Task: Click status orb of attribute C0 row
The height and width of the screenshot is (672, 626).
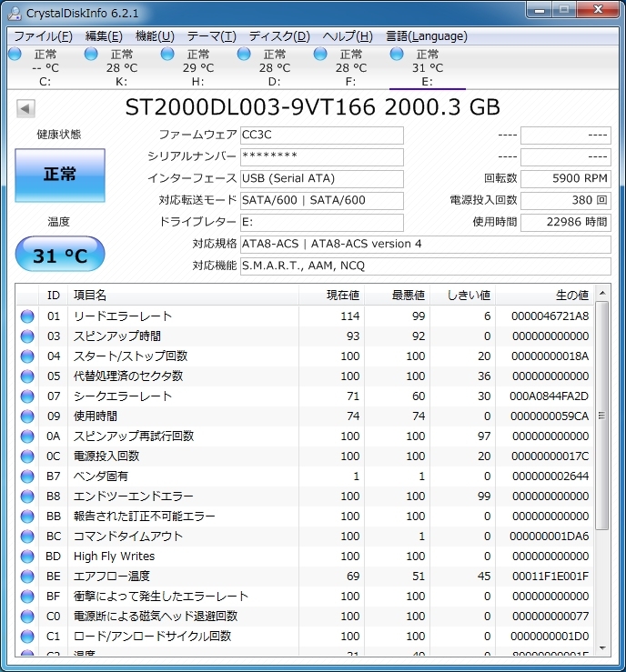Action: [x=27, y=617]
